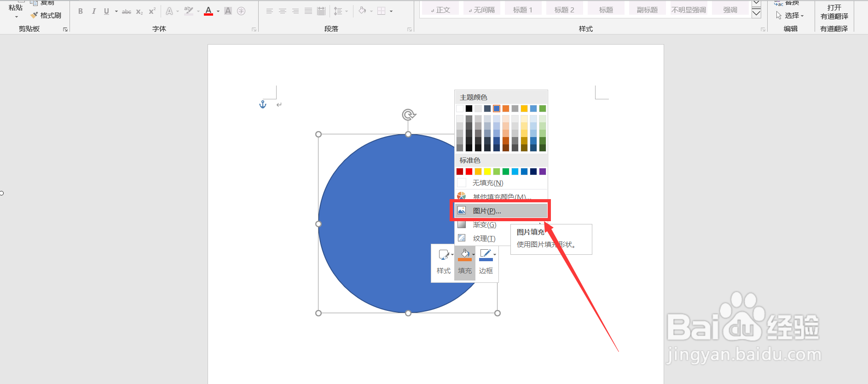868x384 pixels.
Task: Apply paragraph borders
Action: tap(382, 11)
